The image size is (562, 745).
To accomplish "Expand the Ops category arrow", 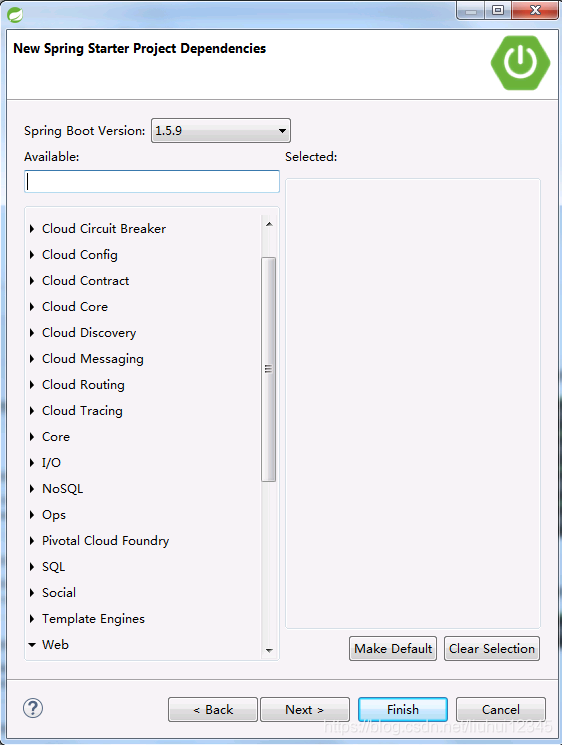I will (x=32, y=515).
